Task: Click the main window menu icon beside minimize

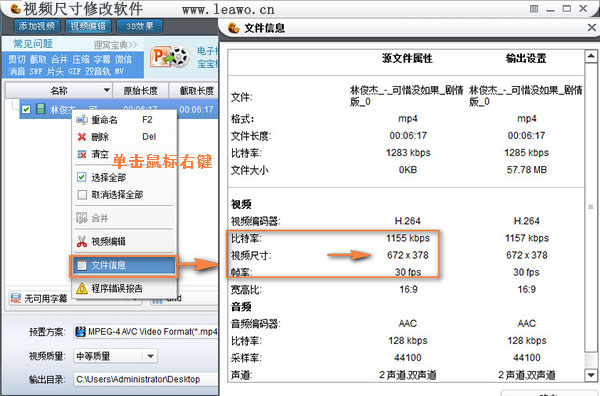Action: coord(534,8)
